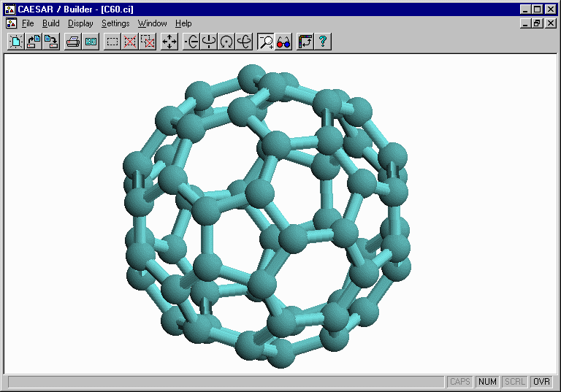The height and width of the screenshot is (392, 561).
Task: Restore the inner C60.ci document window
Action: point(537,23)
